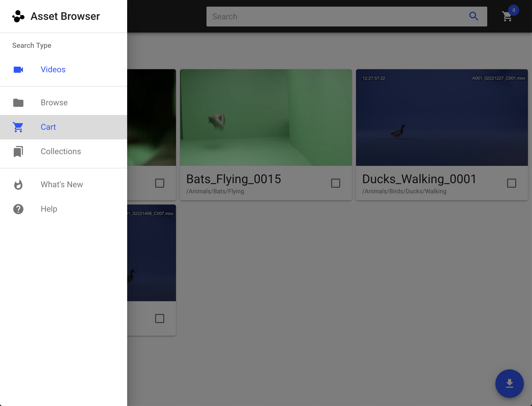Click the search magnifier icon

(474, 16)
